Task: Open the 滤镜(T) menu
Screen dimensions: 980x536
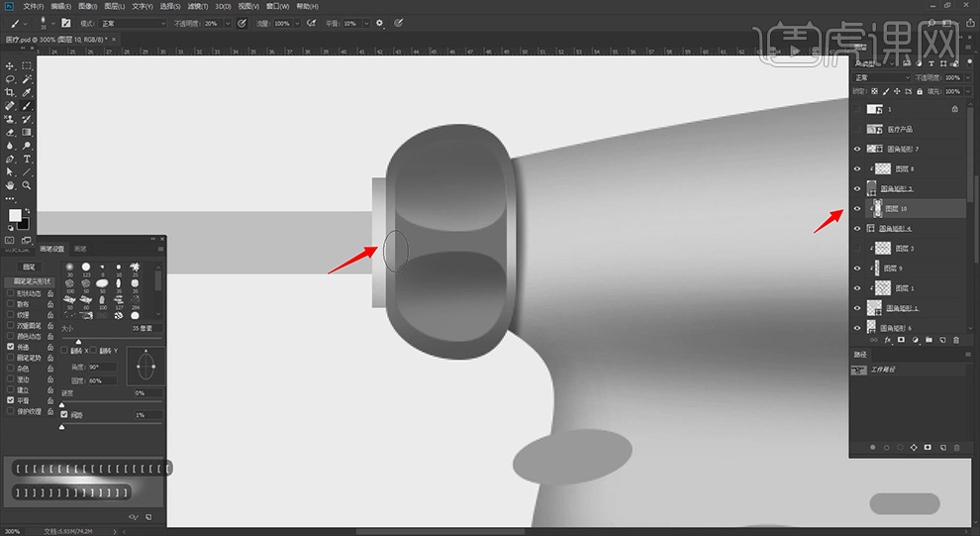Action: coord(198,6)
